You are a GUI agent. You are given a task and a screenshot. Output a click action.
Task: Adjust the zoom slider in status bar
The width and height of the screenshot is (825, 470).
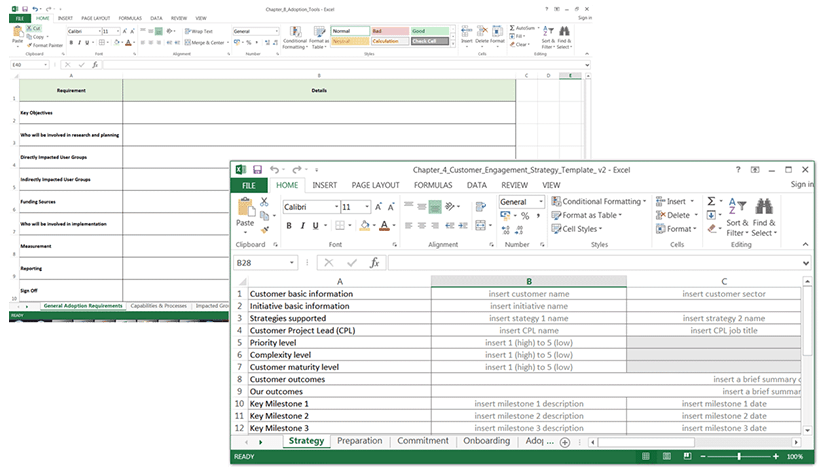[x=738, y=457]
